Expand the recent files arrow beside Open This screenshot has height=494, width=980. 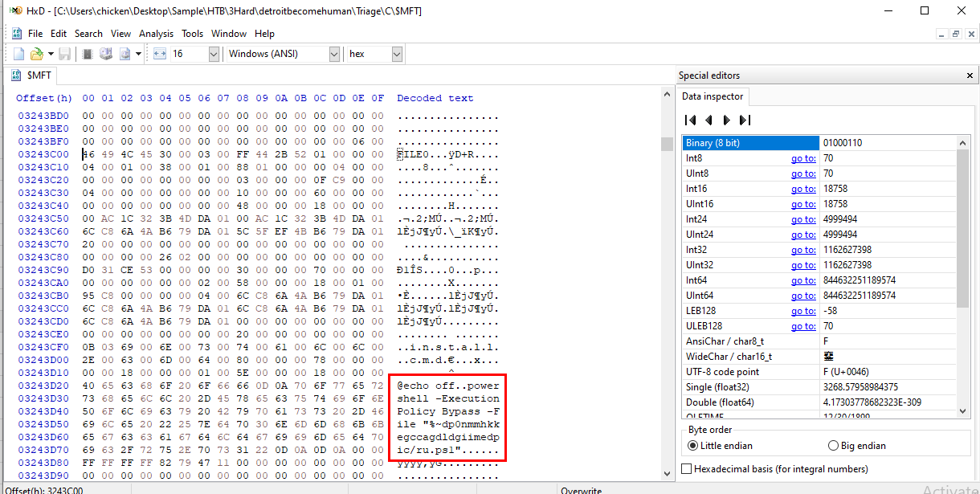point(51,54)
